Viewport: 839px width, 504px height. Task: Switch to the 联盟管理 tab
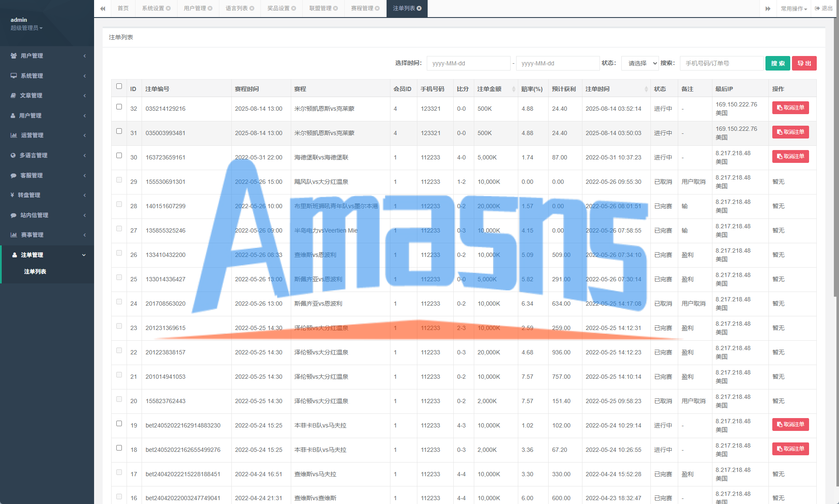click(x=320, y=9)
